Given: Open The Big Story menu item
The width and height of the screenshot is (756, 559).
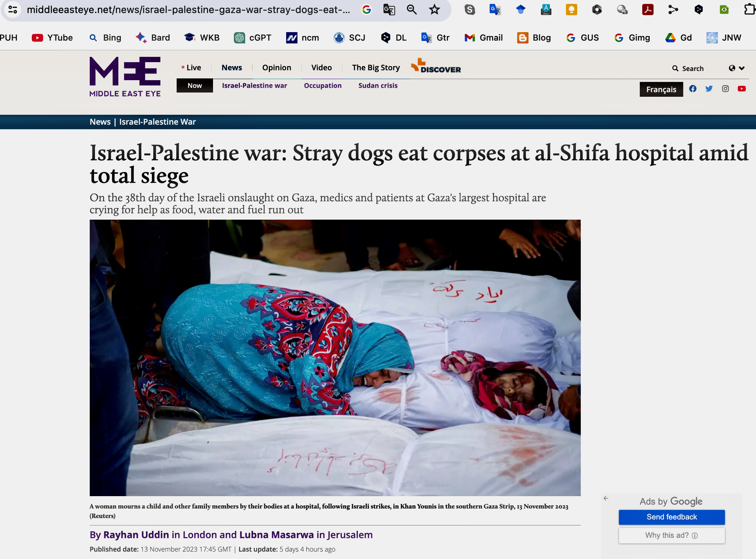Looking at the screenshot, I should click(376, 67).
